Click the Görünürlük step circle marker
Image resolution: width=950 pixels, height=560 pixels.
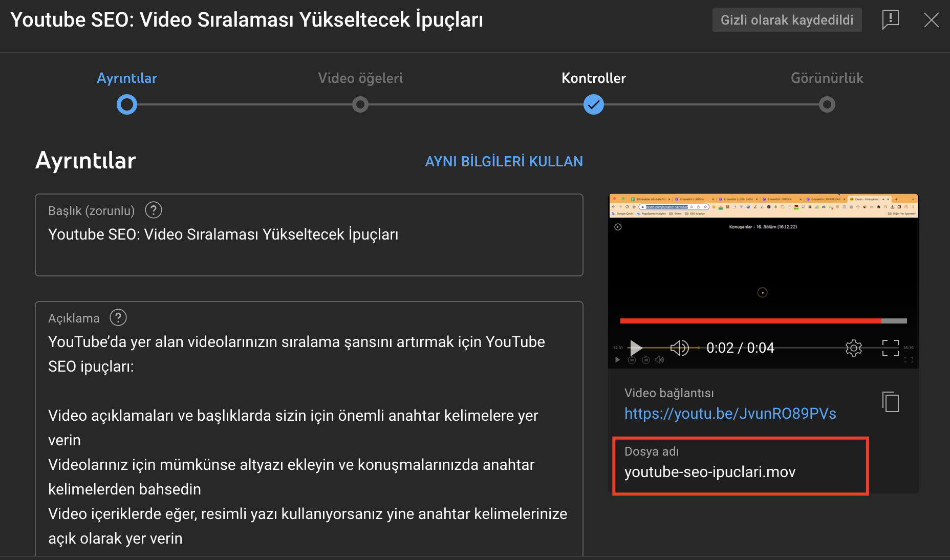[x=827, y=104]
